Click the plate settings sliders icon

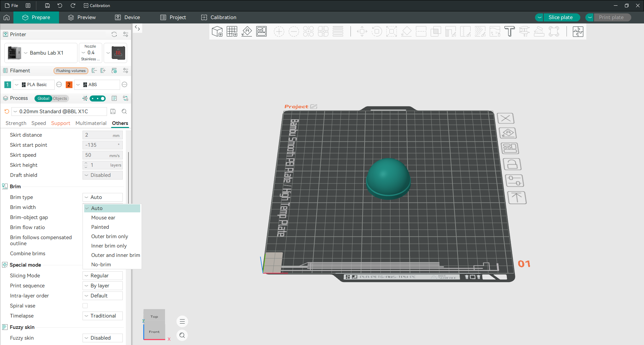514,181
